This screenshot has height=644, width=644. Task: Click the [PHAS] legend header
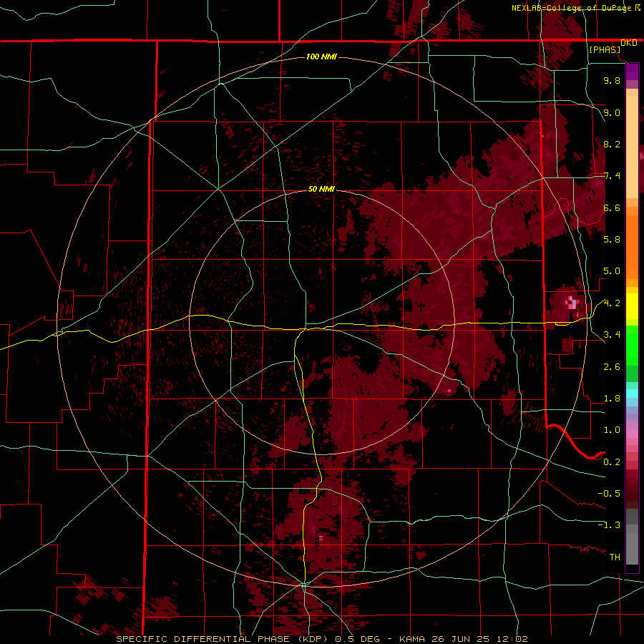605,49
